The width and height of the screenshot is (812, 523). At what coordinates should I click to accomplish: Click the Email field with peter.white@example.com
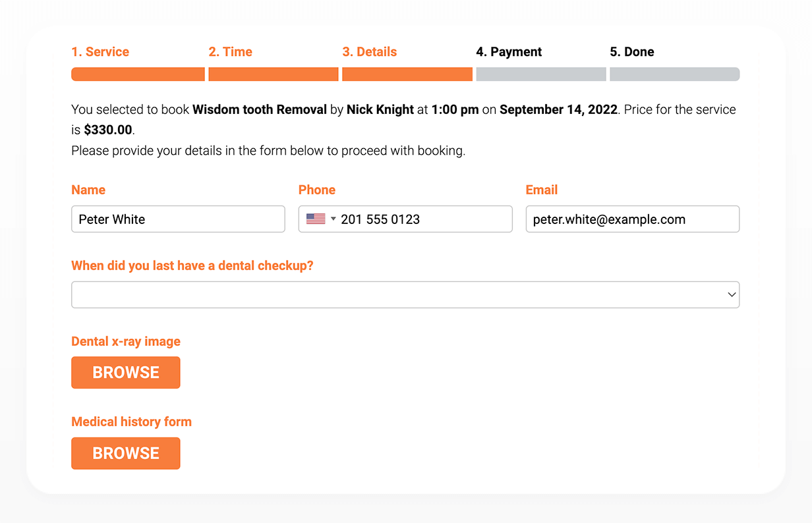(633, 219)
